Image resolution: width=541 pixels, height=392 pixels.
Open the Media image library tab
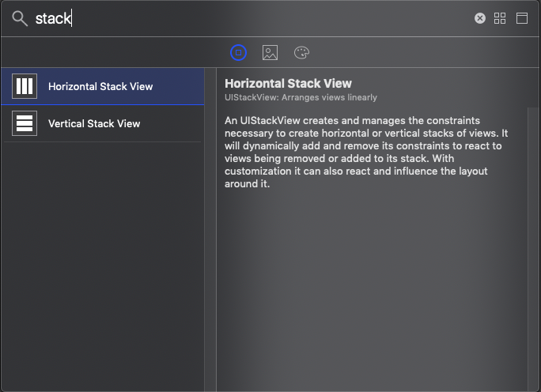270,53
